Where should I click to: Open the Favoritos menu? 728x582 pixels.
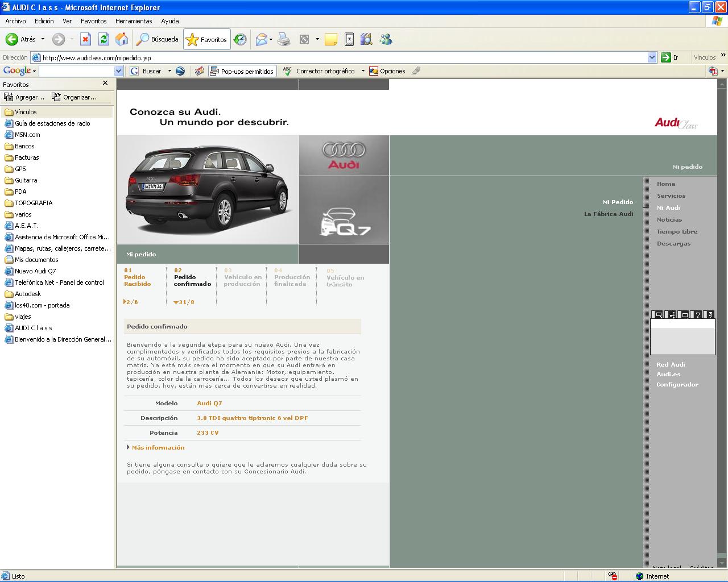point(93,21)
